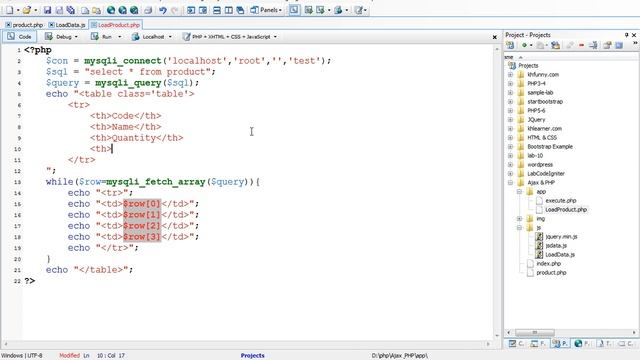Toggle horizontal split view icon

(217, 10)
